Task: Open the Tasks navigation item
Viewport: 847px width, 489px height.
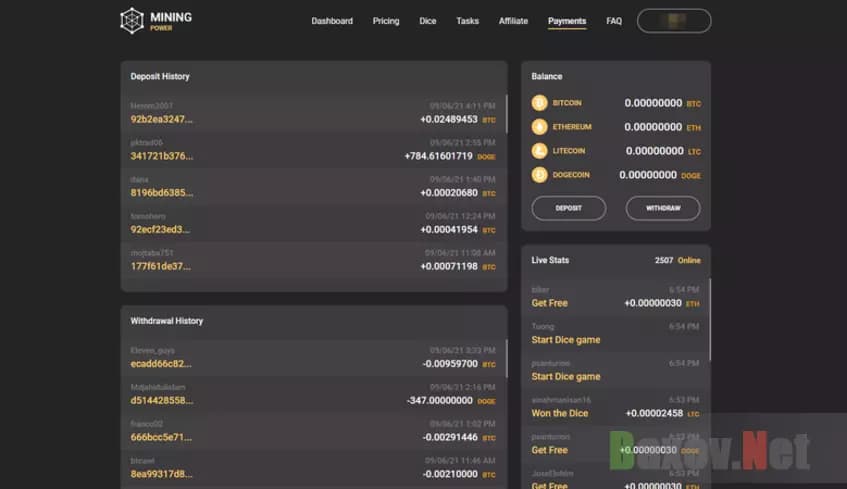Action: (468, 21)
